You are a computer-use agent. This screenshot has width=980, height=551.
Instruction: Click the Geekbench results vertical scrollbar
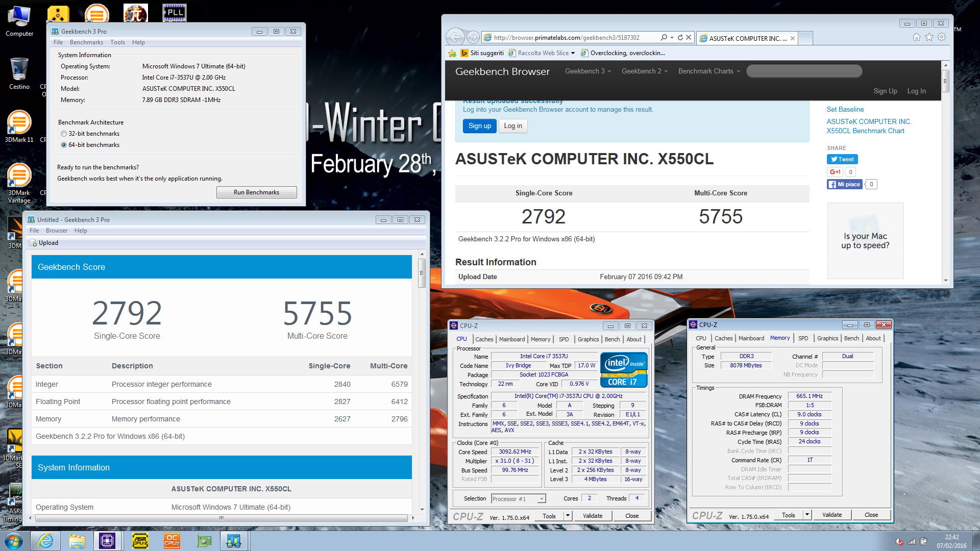point(422,273)
